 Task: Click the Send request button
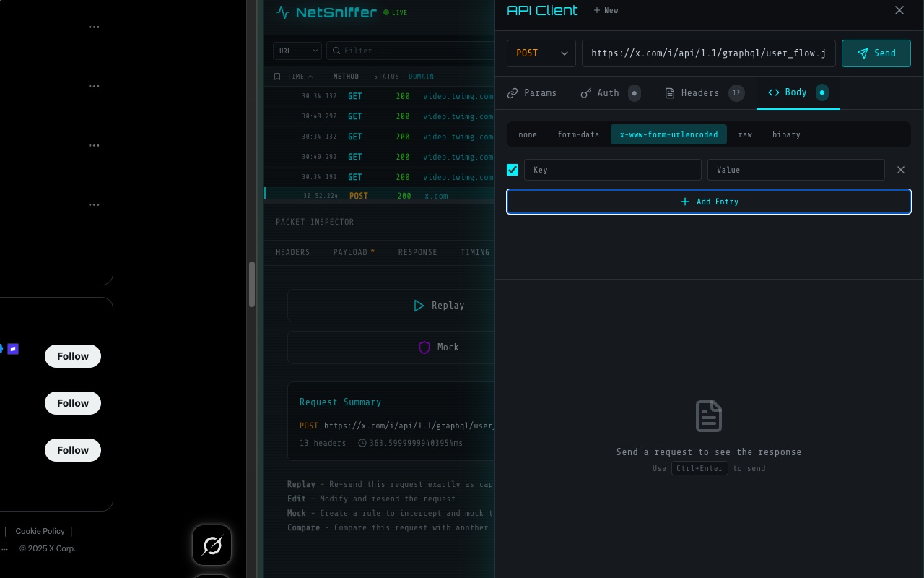pyautogui.click(x=876, y=53)
